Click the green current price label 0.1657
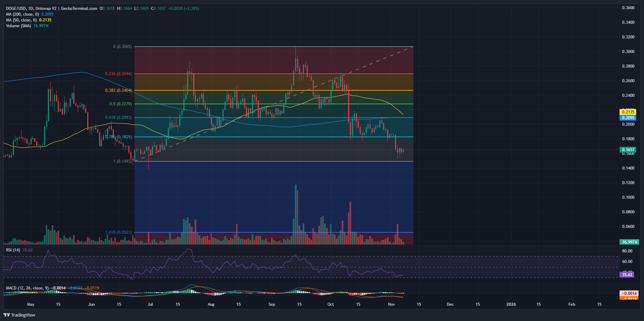This screenshot has height=321, width=644. [x=628, y=149]
